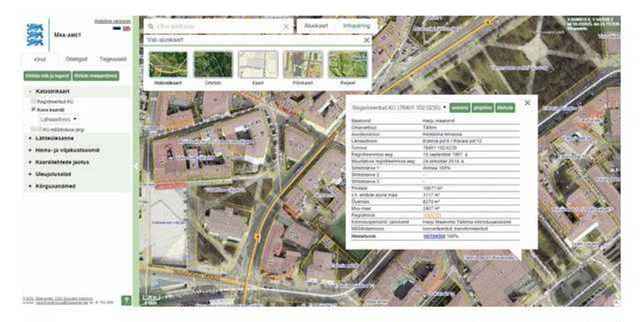Click the Maa-amet coat of arms logo

[35, 35]
